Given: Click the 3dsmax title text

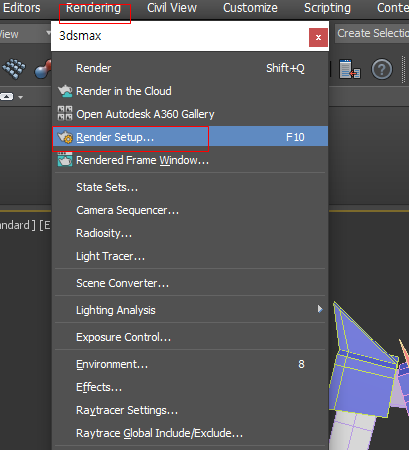Looking at the screenshot, I should tap(80, 36).
